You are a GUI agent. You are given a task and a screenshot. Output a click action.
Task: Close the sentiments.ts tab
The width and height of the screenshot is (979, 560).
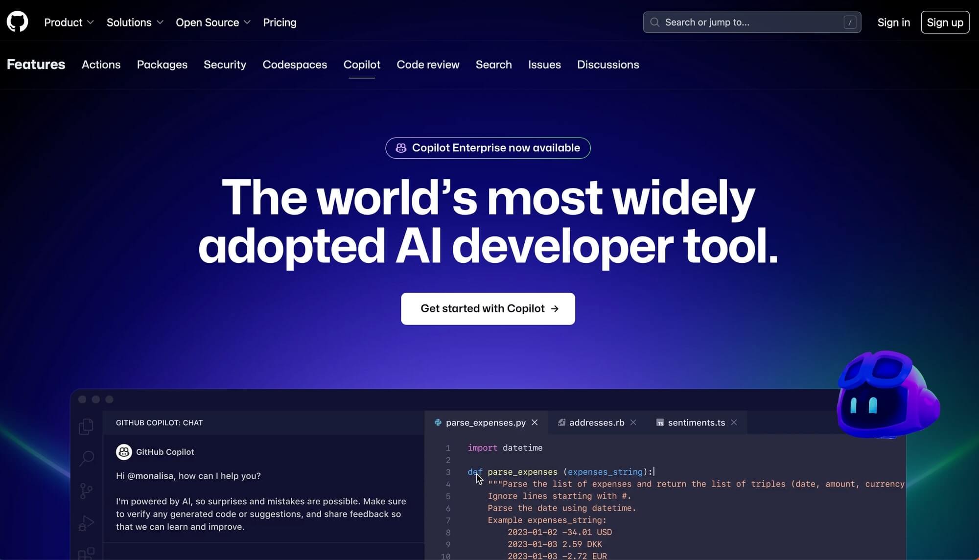tap(734, 423)
